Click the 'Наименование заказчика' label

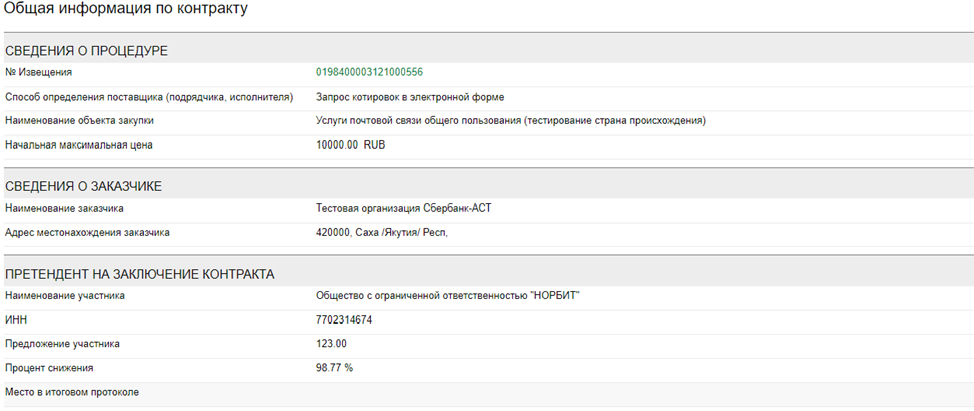coord(64,208)
